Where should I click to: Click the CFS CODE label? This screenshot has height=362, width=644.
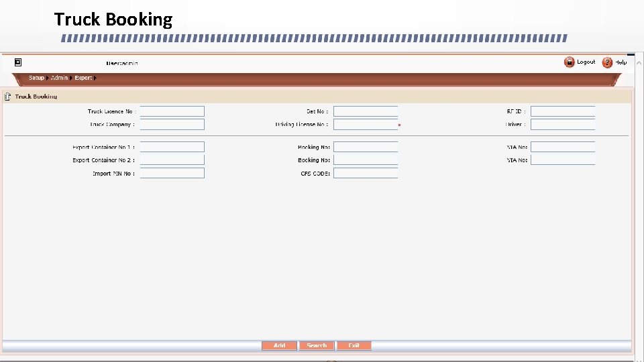click(x=315, y=174)
